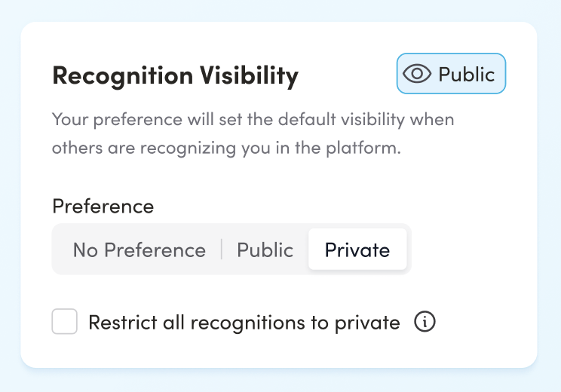The width and height of the screenshot is (561, 392).
Task: Click the 'Public' text inside the top-right badge
Action: click(x=466, y=74)
